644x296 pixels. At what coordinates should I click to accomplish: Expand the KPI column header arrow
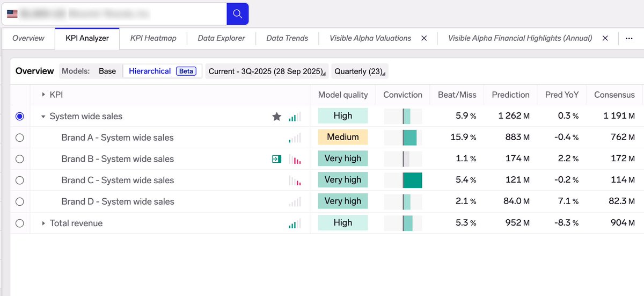coord(43,95)
